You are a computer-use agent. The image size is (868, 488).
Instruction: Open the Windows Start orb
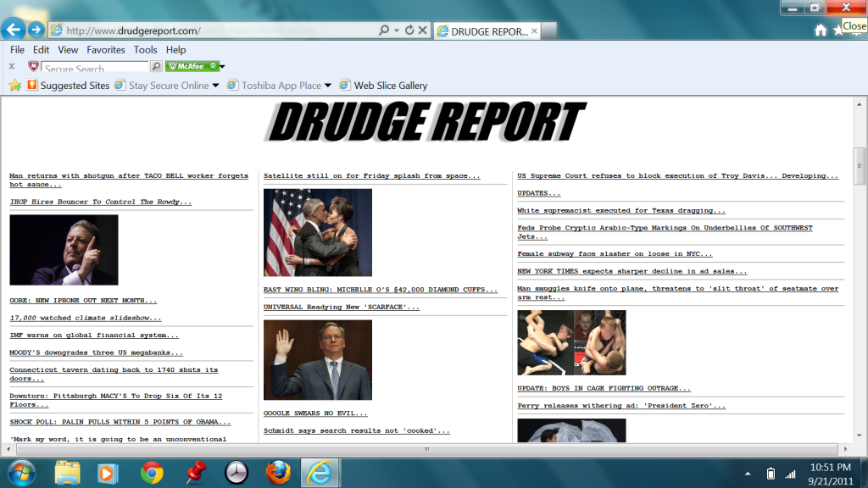(x=21, y=474)
